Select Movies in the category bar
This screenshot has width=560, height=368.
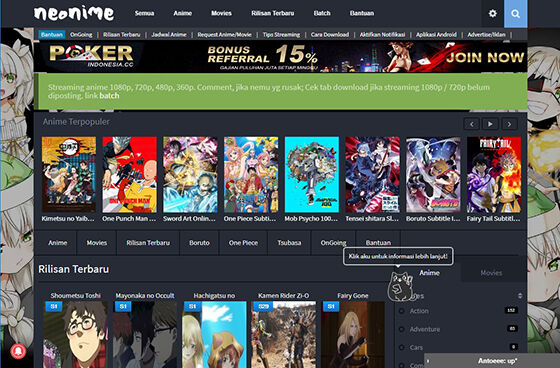[97, 243]
